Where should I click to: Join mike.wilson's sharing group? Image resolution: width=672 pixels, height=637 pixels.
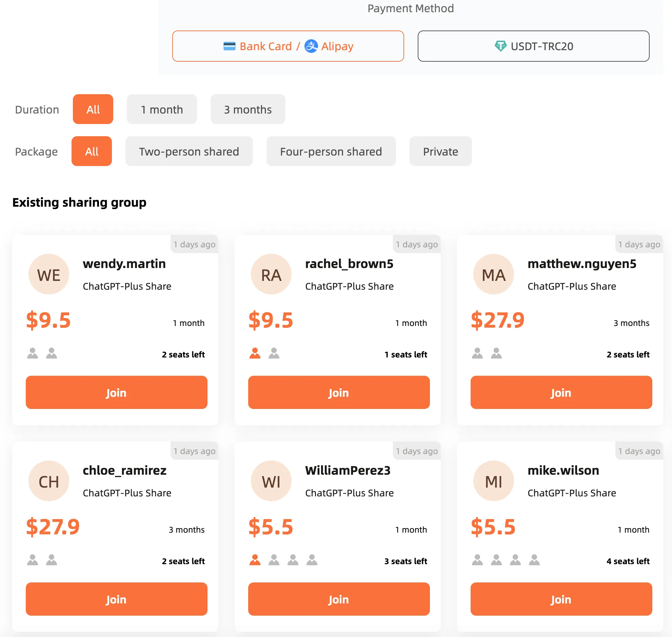tap(560, 599)
